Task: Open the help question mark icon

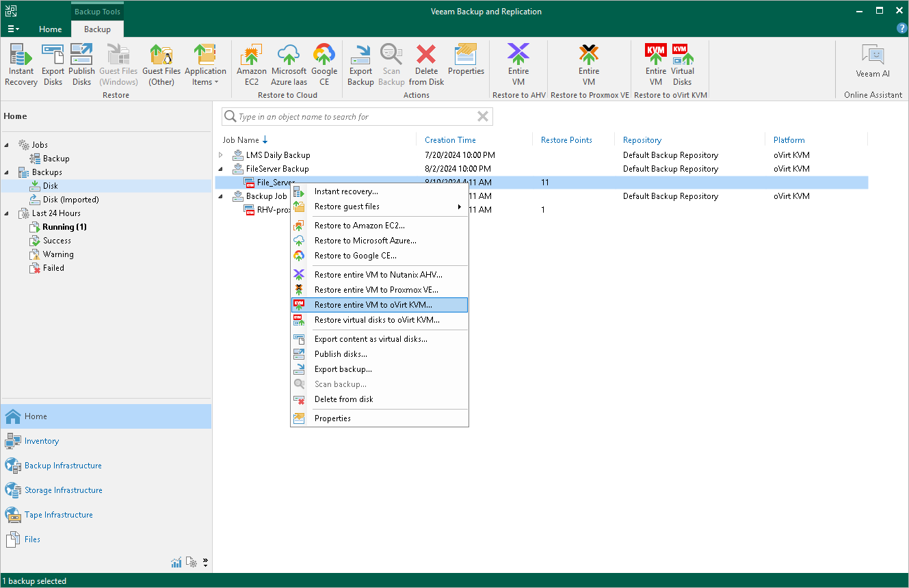Action: (x=901, y=29)
